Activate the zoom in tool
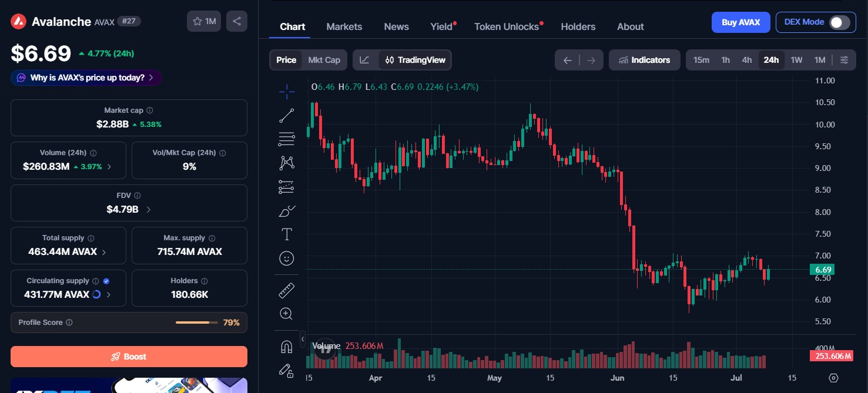Image resolution: width=868 pixels, height=393 pixels. pos(287,314)
